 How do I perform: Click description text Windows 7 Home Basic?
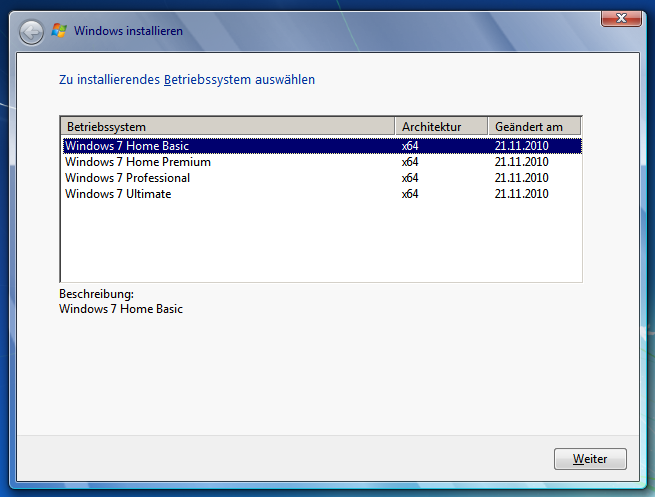(x=121, y=309)
